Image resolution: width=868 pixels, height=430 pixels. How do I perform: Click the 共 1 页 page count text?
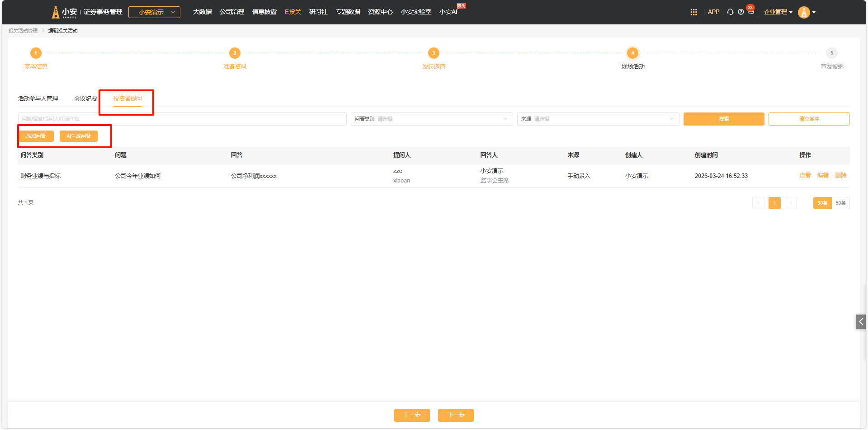click(x=26, y=202)
